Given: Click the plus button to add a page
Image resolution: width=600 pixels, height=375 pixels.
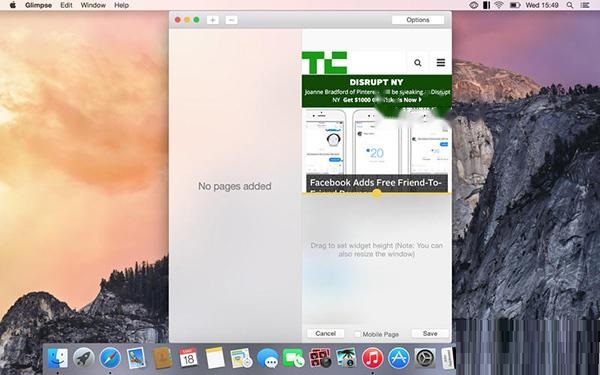Looking at the screenshot, I should click(213, 20).
